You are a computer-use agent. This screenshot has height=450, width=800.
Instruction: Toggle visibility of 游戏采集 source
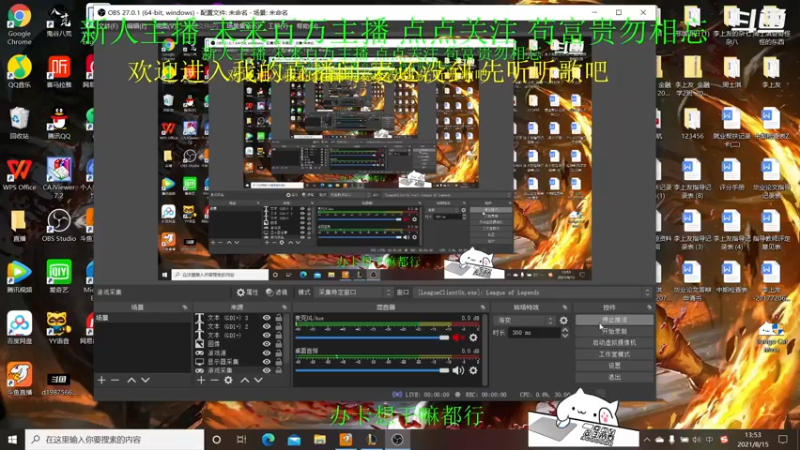pyautogui.click(x=266, y=370)
